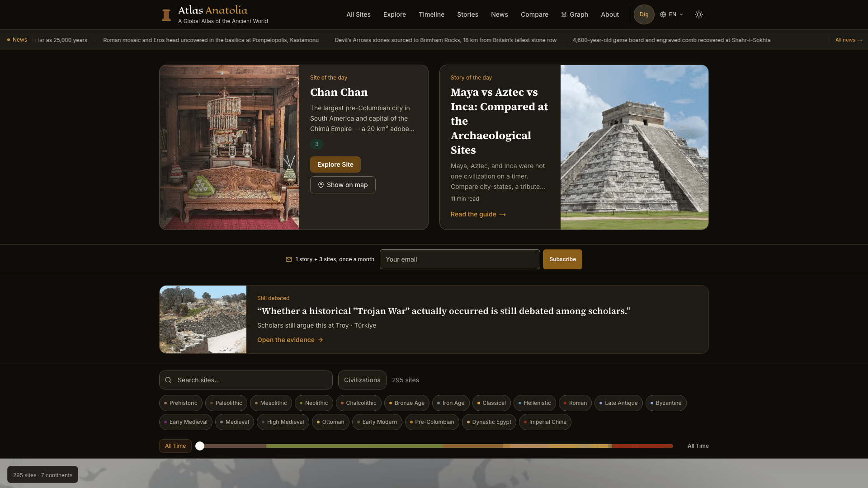Click the Trojan War debated quote heading
Screen dimensions: 868x488
click(443, 311)
